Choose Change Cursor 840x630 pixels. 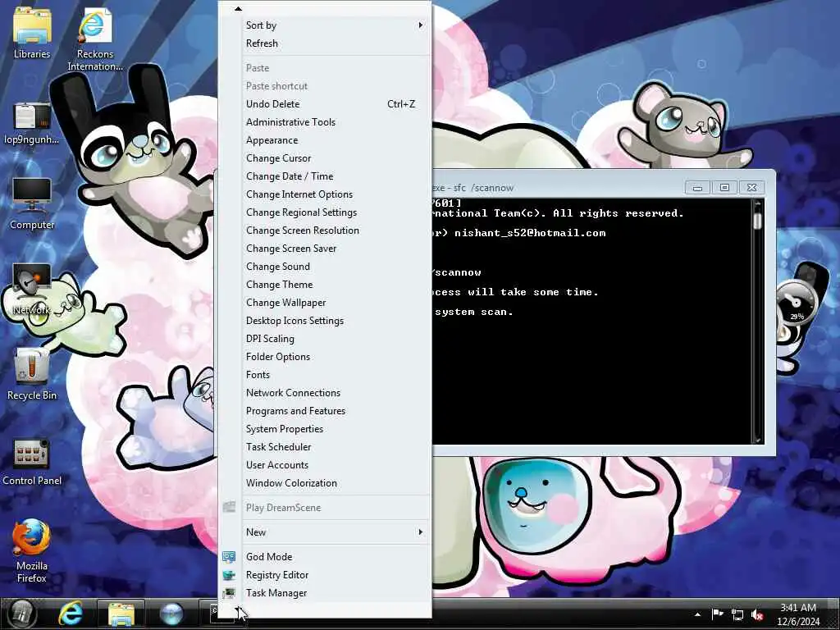[325, 158]
